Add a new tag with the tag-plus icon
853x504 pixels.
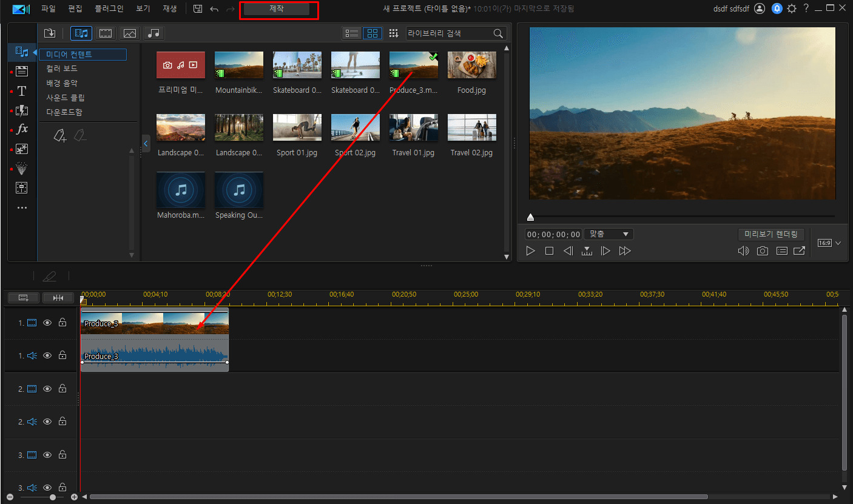(x=59, y=136)
